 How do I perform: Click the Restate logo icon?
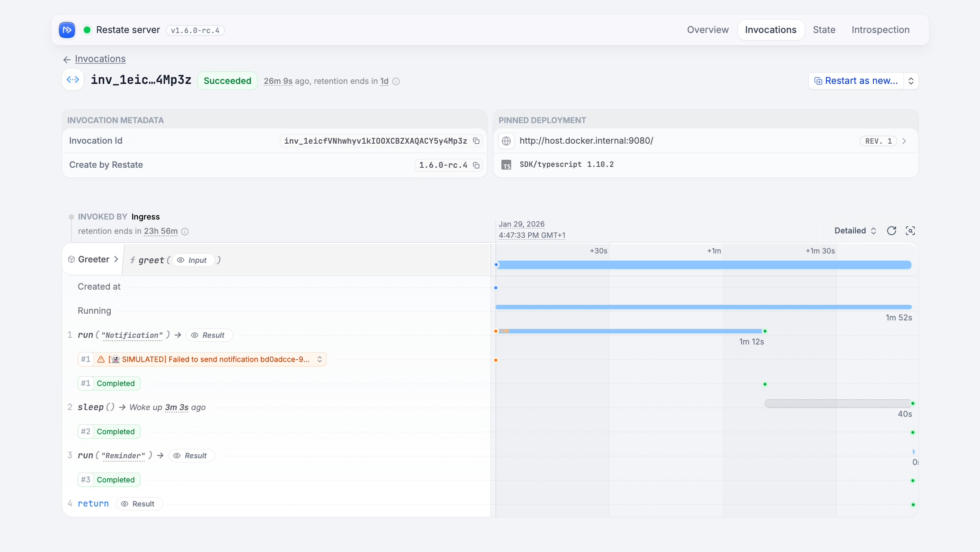coord(67,30)
